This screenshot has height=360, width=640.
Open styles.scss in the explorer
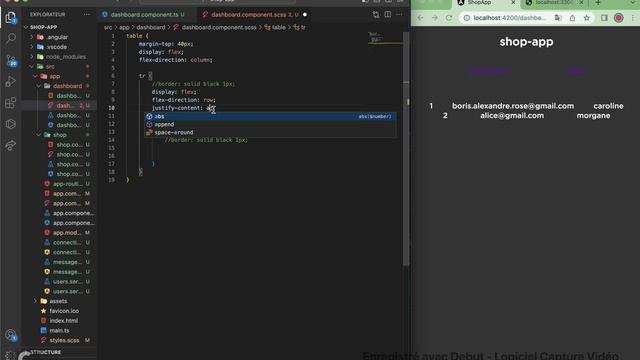[64, 340]
